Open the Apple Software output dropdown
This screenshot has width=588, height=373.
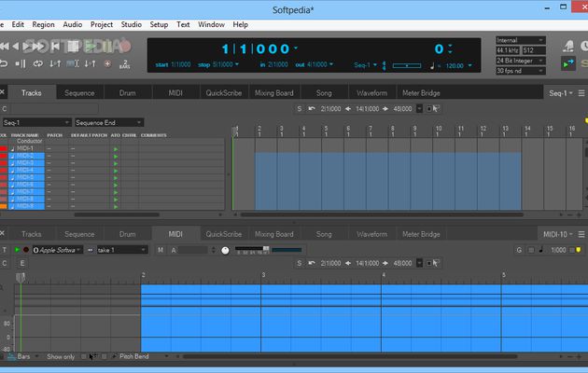point(57,250)
